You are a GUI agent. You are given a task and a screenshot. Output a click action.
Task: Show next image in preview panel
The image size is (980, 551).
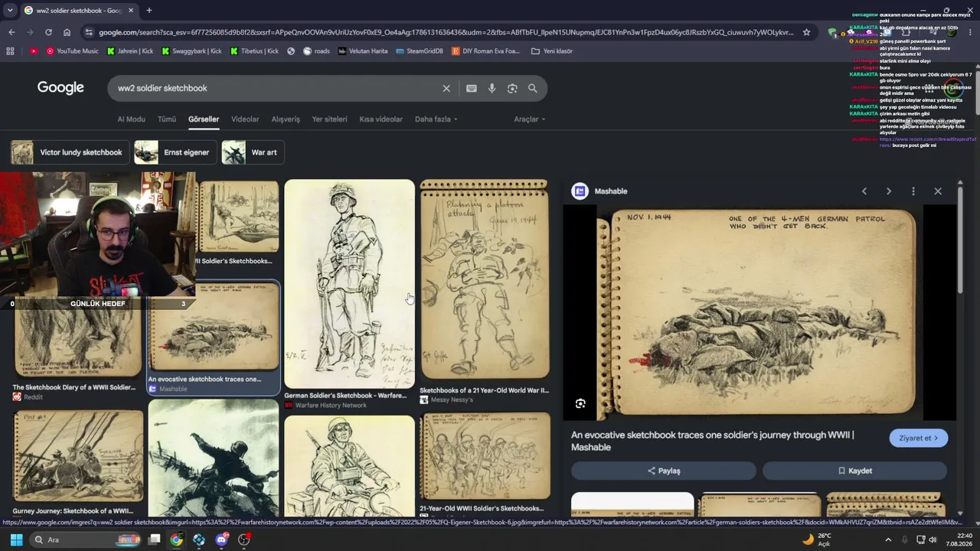tap(889, 191)
